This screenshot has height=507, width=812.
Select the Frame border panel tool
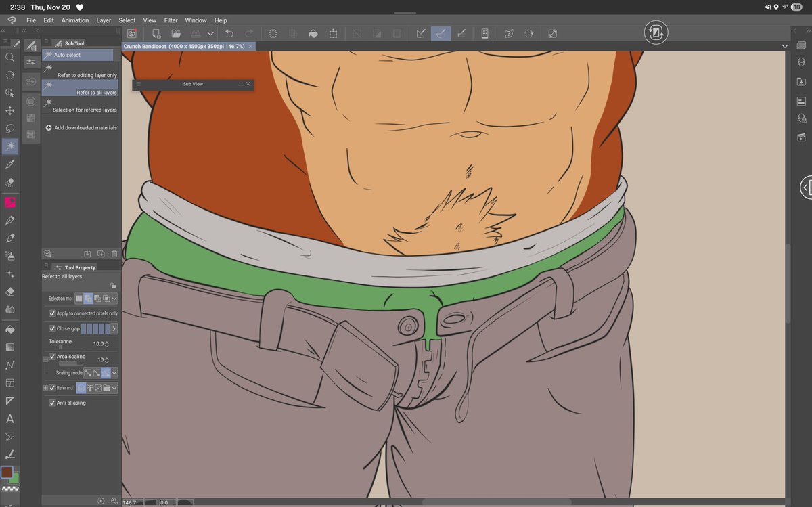[x=9, y=383]
